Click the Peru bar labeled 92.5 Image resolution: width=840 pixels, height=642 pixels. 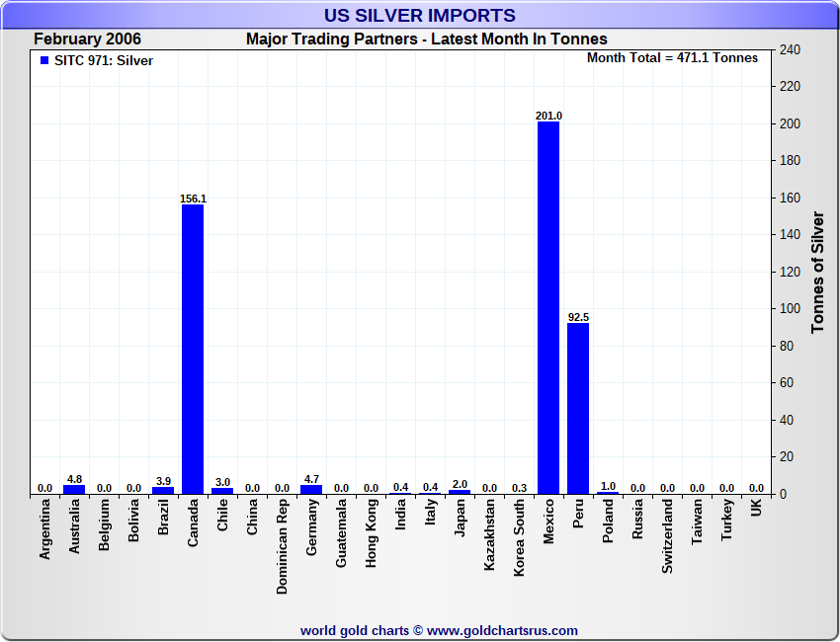578,408
